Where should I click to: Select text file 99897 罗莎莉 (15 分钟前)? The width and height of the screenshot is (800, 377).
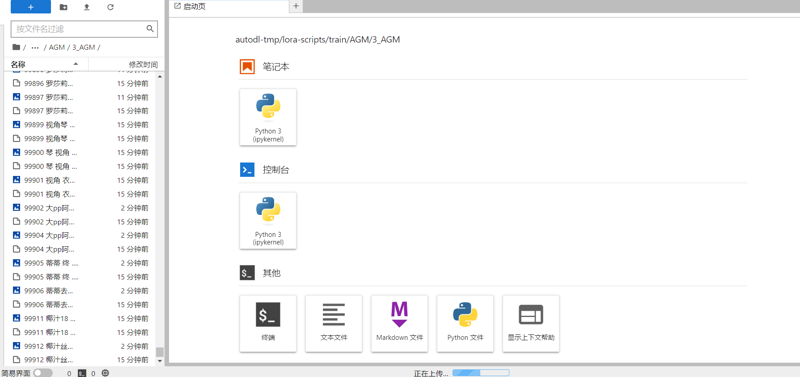(x=82, y=111)
